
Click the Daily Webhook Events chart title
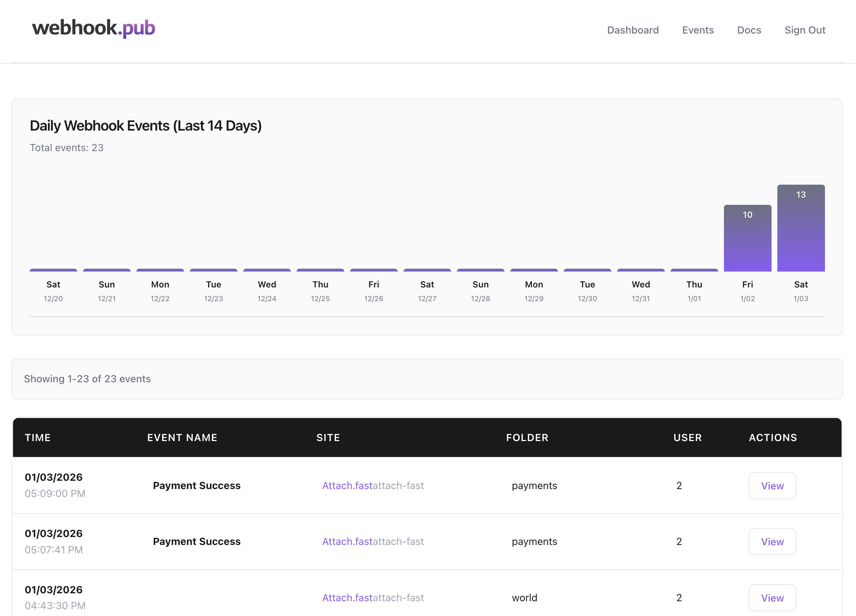point(146,126)
